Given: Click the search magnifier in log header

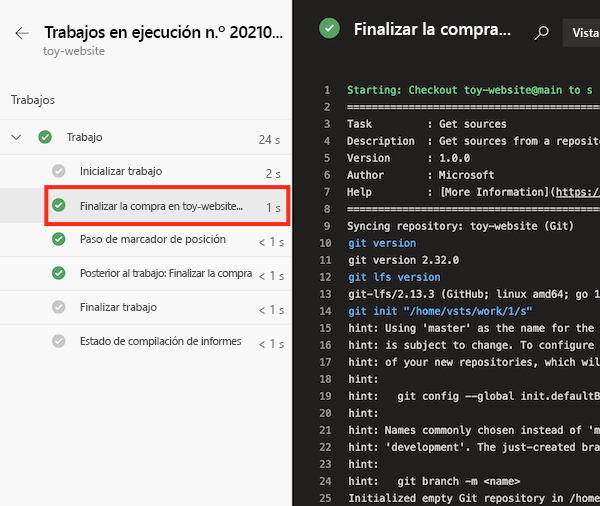Looking at the screenshot, I should tap(542, 32).
